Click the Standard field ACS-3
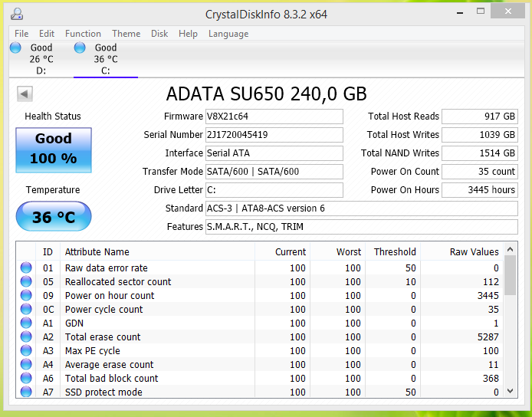The height and width of the screenshot is (417, 532). (x=362, y=208)
